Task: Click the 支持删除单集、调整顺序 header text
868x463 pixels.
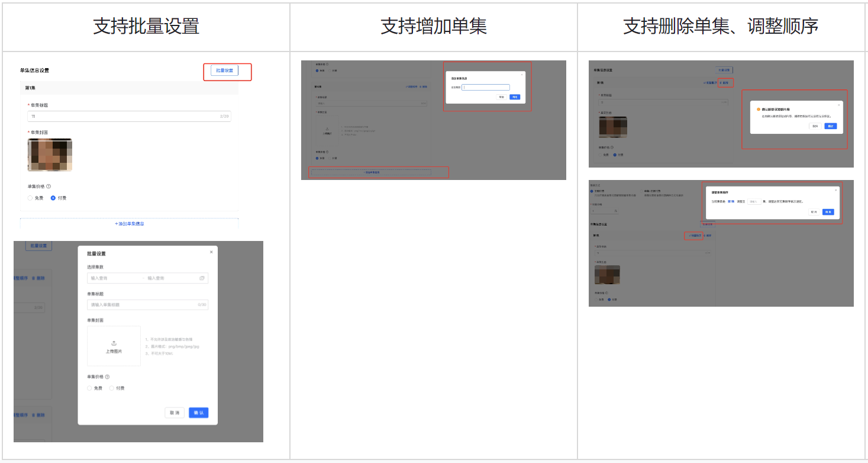Action: pos(721,27)
